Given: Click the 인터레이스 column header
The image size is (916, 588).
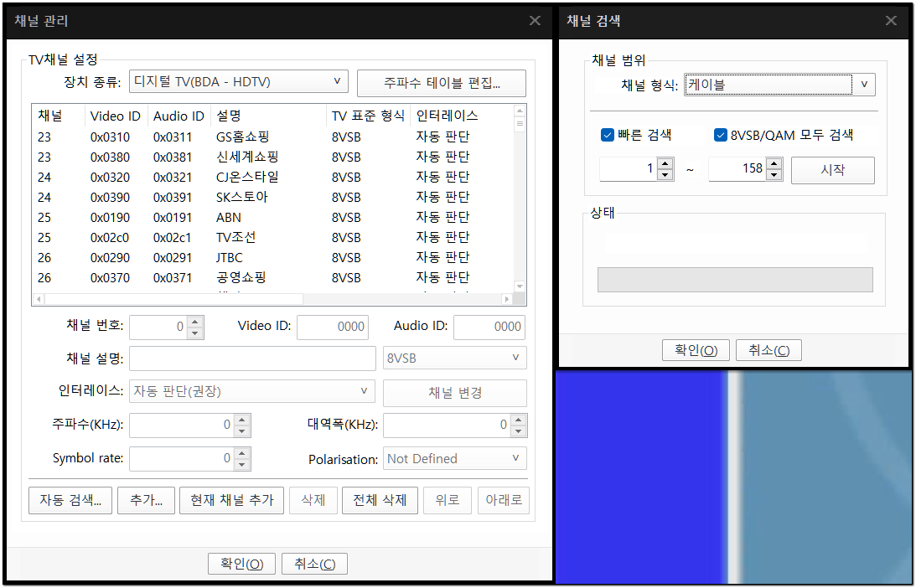Looking at the screenshot, I should click(462, 116).
